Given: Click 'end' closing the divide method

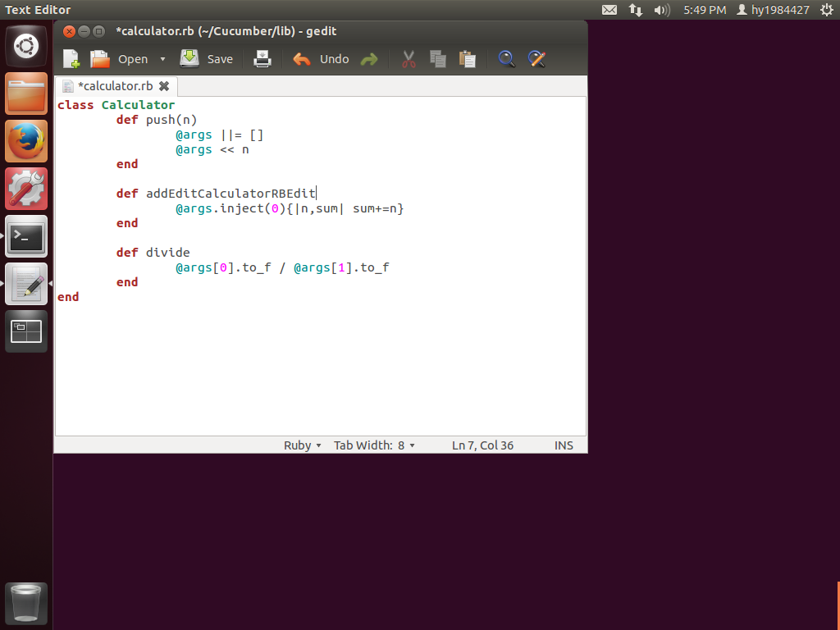Looking at the screenshot, I should [x=127, y=282].
